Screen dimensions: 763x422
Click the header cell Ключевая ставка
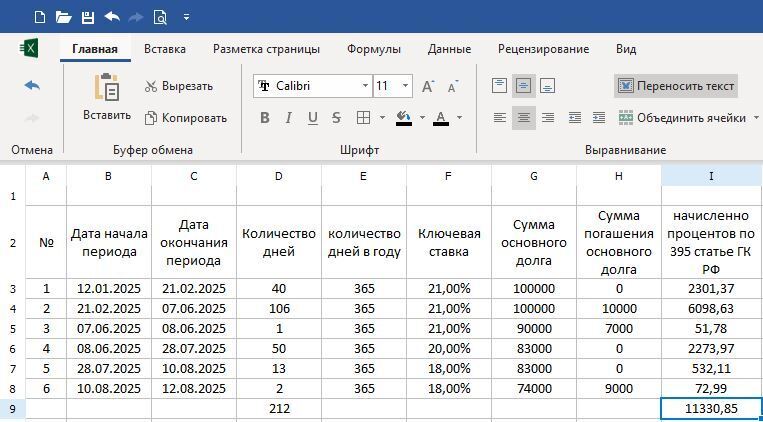pos(449,242)
